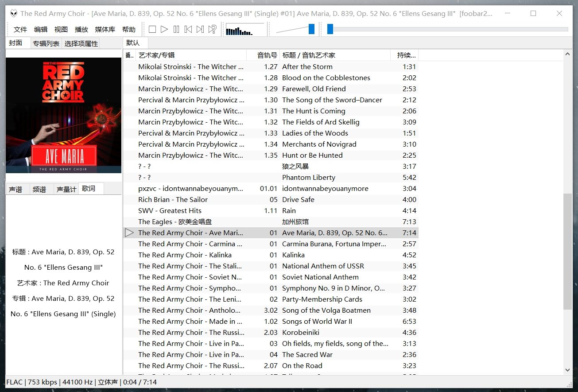This screenshot has width=578, height=392.
Task: Skip to the previous track
Action: coord(188,30)
